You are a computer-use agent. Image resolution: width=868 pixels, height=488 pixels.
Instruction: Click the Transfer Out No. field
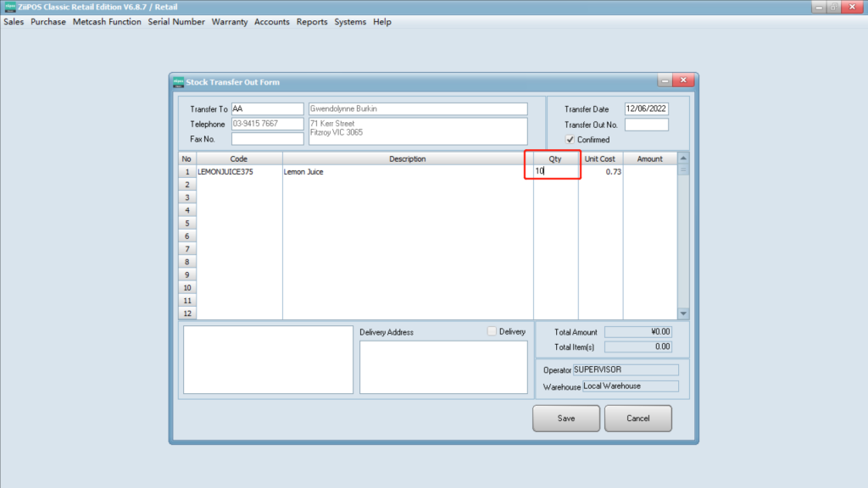(646, 125)
